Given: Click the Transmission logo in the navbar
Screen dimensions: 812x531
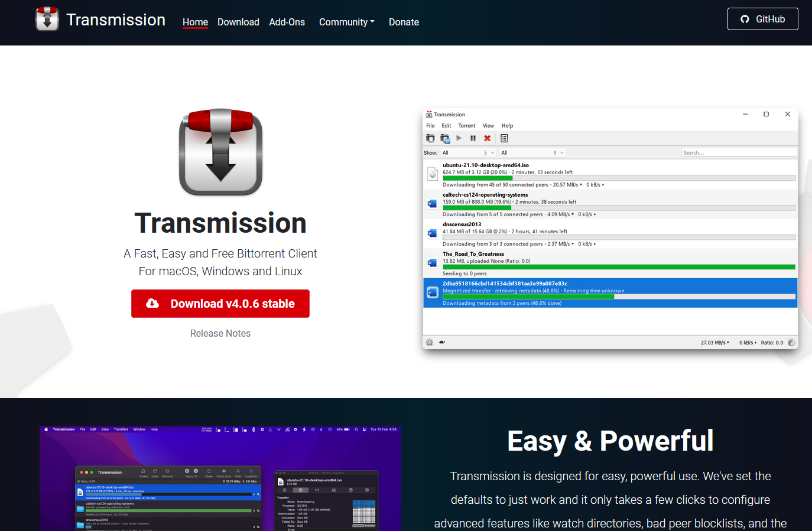Looking at the screenshot, I should pos(47,19).
